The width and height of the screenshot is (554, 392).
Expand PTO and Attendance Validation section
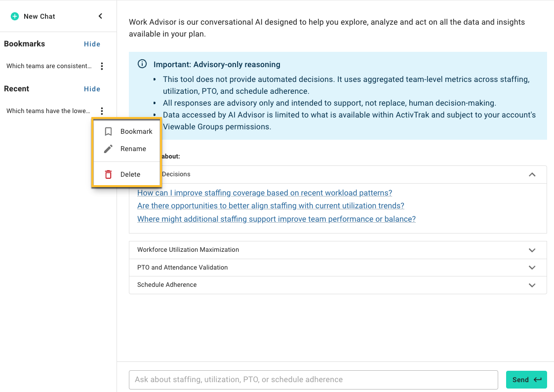tap(338, 268)
